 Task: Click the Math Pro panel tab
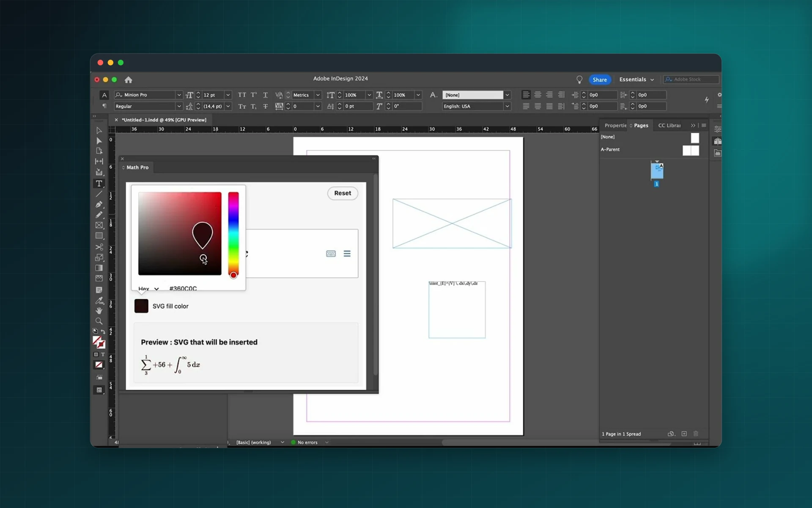(x=137, y=167)
